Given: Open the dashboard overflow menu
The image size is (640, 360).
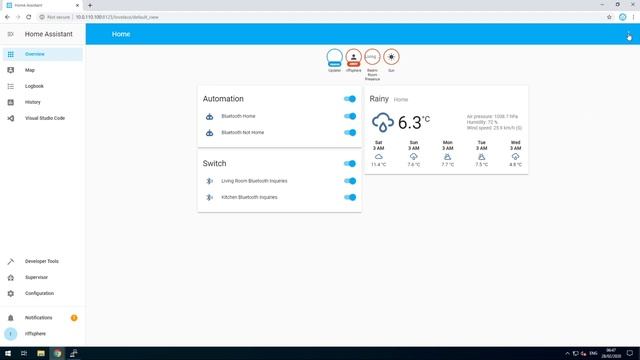Looking at the screenshot, I should [x=629, y=34].
